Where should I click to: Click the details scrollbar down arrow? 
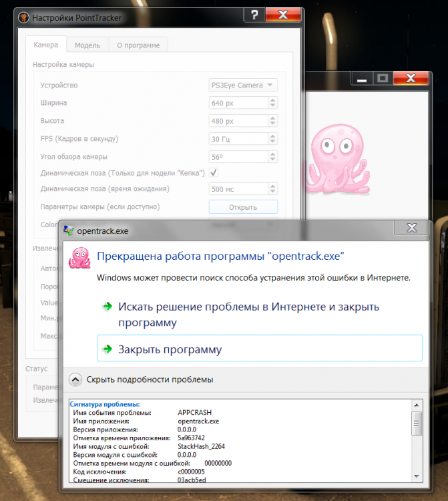417,476
